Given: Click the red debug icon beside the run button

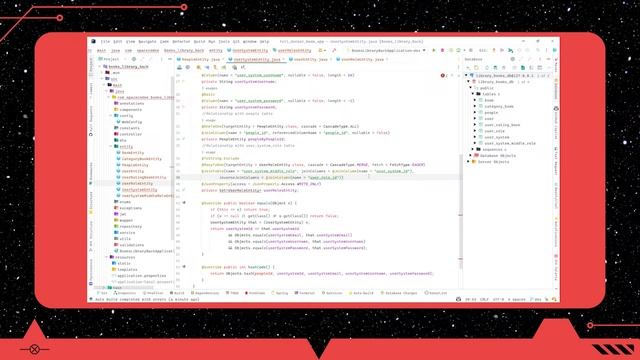Looking at the screenshot, I should click(442, 50).
